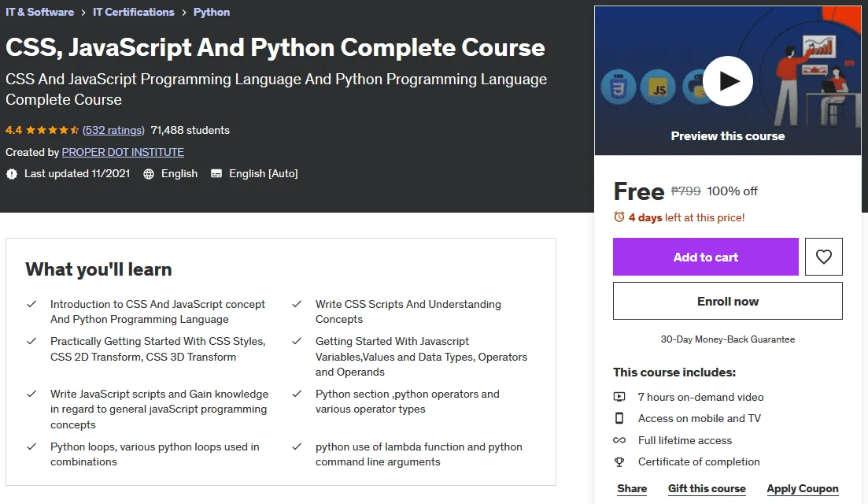Click the Free price label
The height and width of the screenshot is (504, 868).
[x=639, y=191]
